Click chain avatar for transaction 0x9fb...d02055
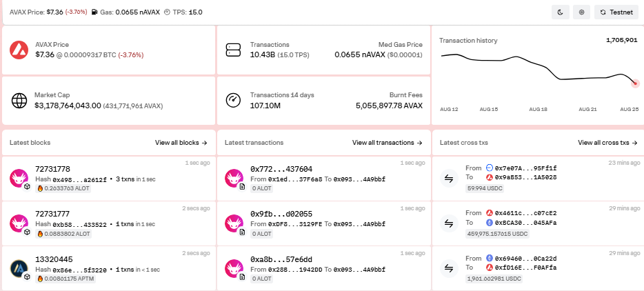The height and width of the screenshot is (291, 644). coord(234,223)
